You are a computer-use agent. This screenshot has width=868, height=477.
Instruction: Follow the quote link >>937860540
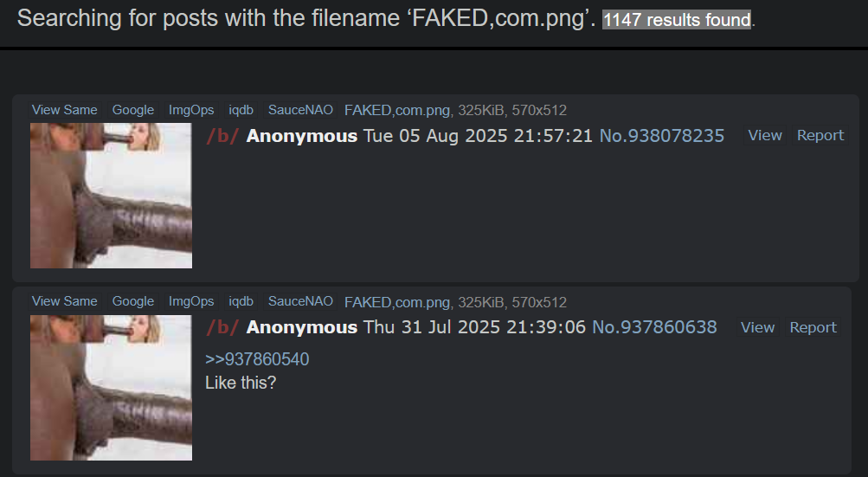257,359
